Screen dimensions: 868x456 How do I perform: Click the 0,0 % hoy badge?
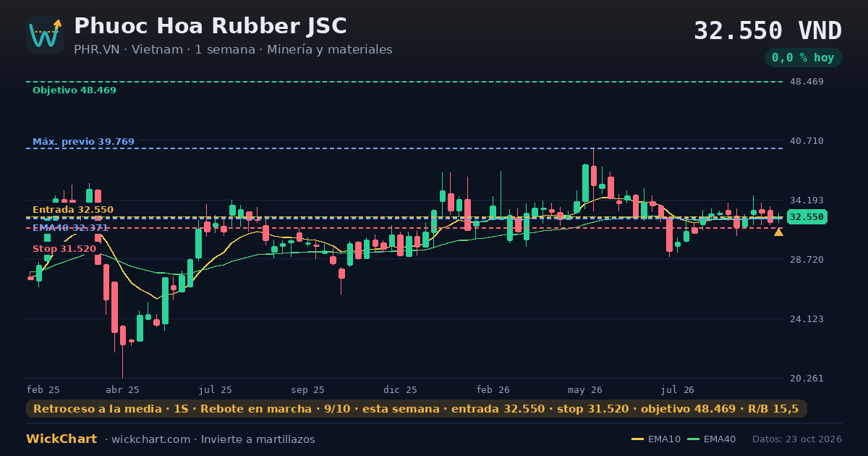click(803, 57)
